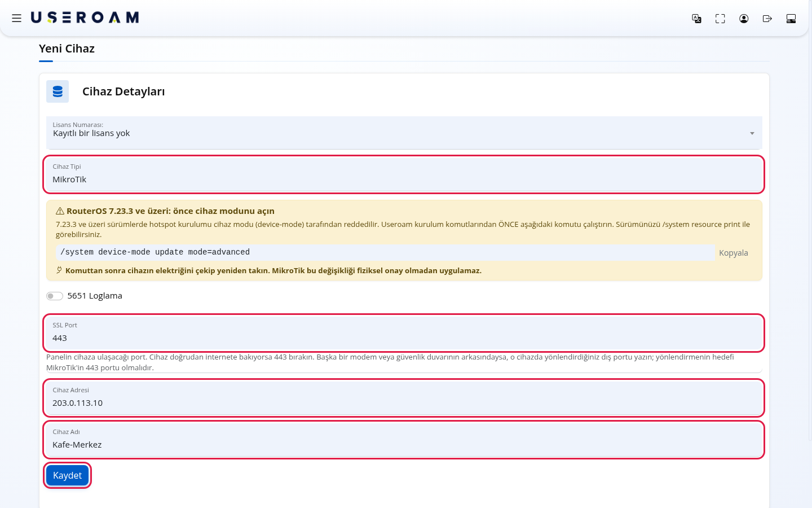Click the logout arrow icon

tap(767, 19)
